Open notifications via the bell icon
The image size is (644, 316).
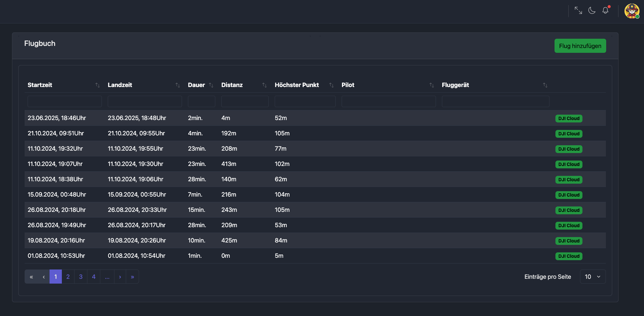(605, 11)
